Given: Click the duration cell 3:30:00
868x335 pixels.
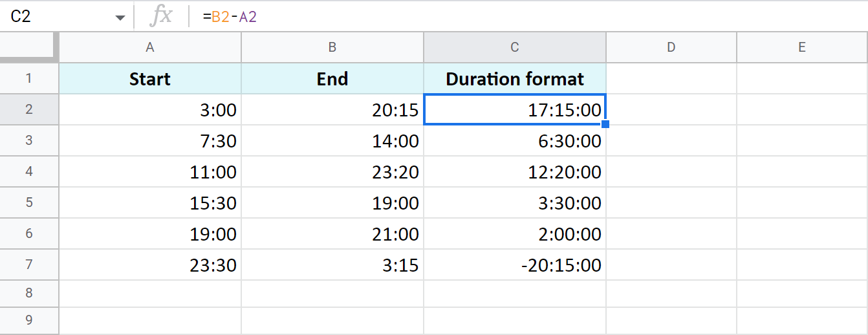Looking at the screenshot, I should (x=515, y=203).
